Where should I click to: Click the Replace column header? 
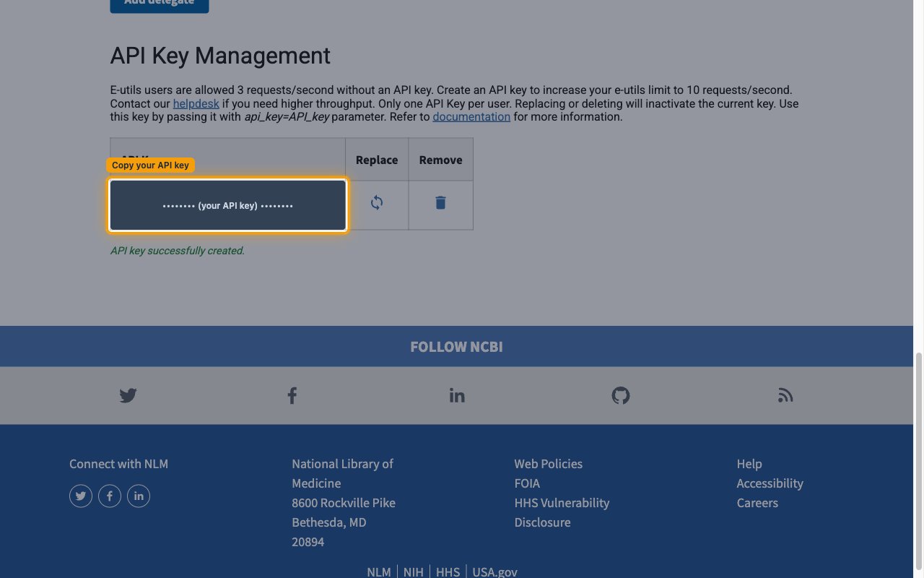coord(377,160)
